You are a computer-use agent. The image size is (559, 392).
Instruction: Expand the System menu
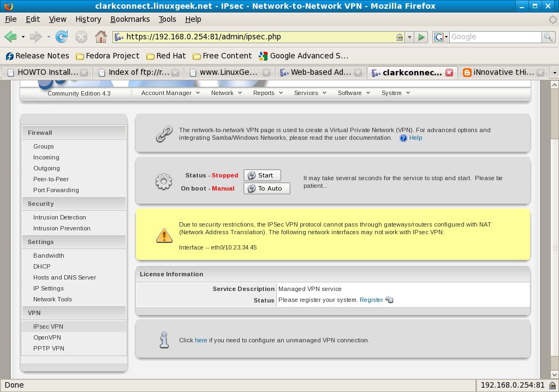click(395, 93)
